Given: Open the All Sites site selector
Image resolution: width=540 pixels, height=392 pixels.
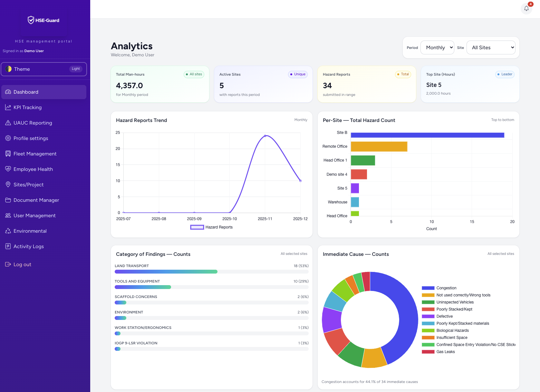Looking at the screenshot, I should (491, 47).
